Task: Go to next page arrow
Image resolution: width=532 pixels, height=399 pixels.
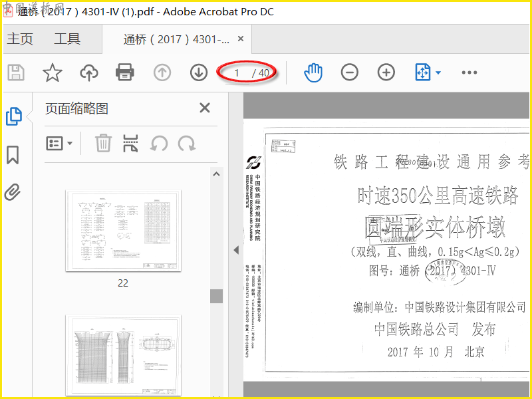Action: (199, 72)
